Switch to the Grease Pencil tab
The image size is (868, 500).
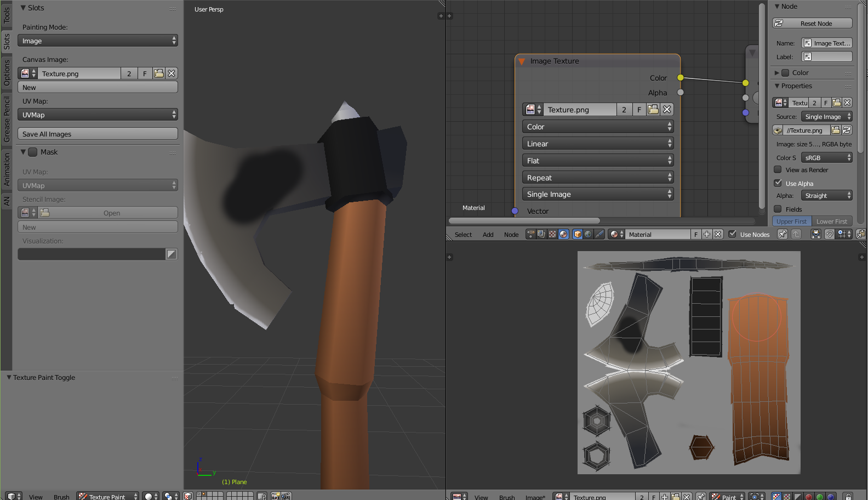click(x=7, y=119)
